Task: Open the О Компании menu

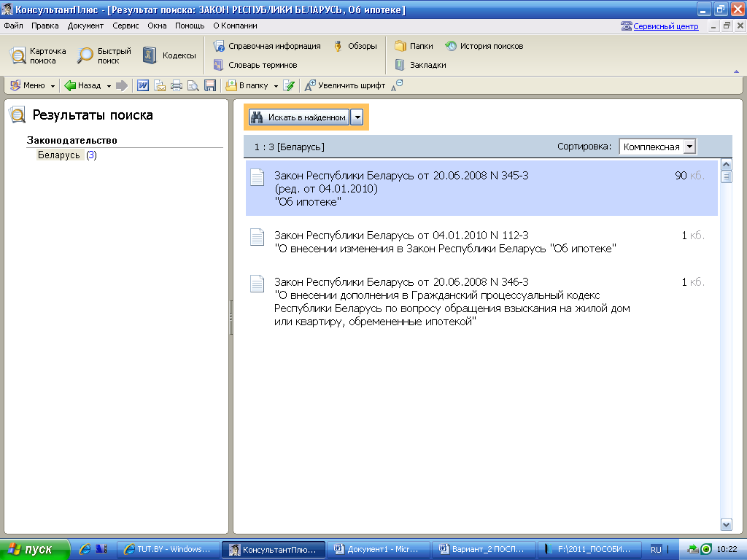Action: [x=235, y=26]
